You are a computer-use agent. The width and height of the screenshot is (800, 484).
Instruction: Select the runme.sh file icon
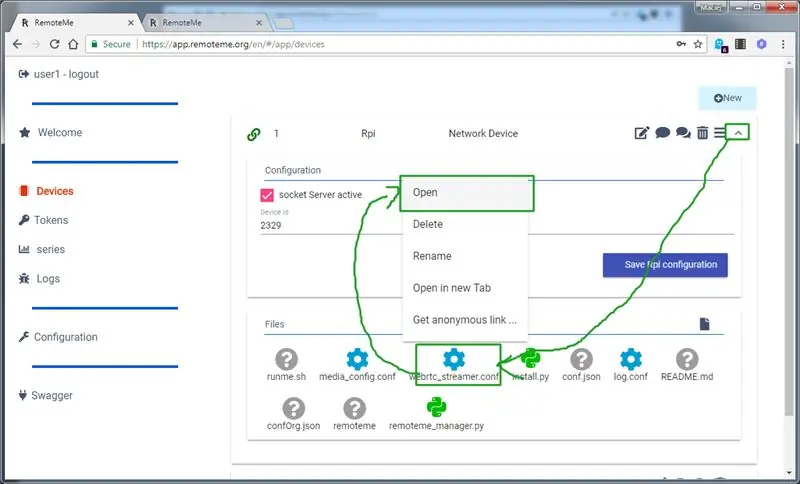pyautogui.click(x=286, y=359)
